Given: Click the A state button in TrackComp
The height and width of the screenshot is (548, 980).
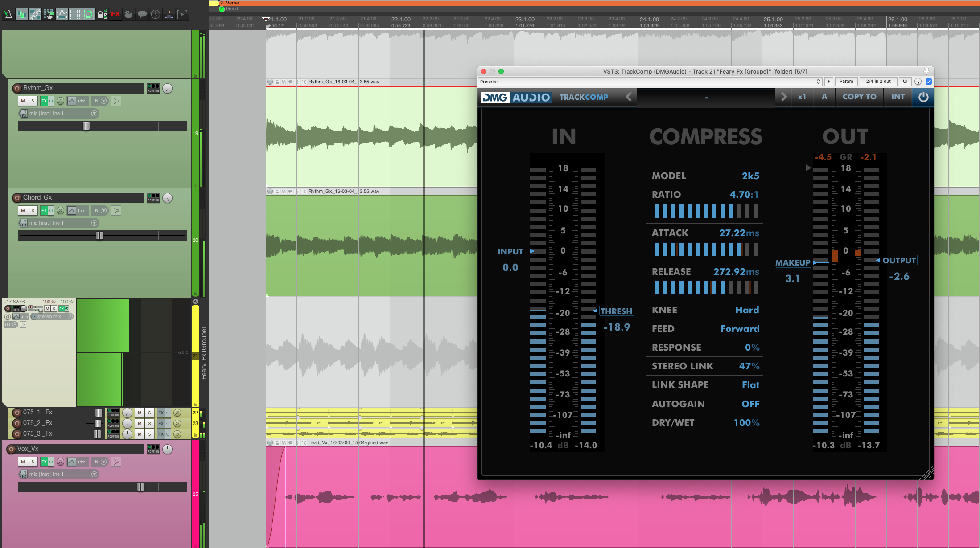Looking at the screenshot, I should [x=824, y=97].
